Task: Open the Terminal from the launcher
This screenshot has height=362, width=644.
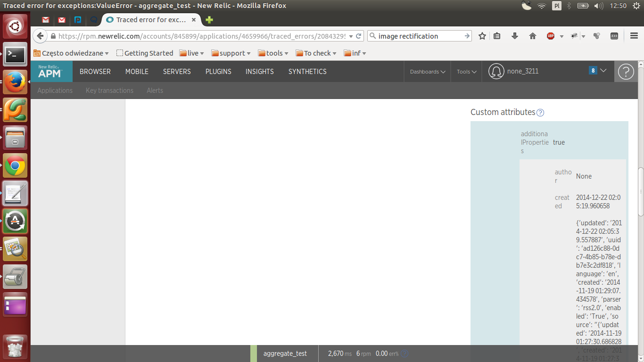Action: (x=15, y=55)
